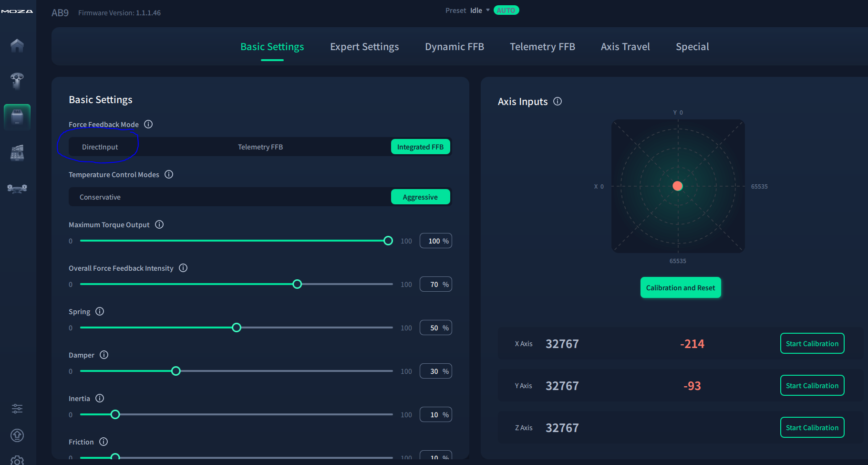Open the multi-device hub sidebar icon
This screenshot has height=465, width=868.
point(17,189)
